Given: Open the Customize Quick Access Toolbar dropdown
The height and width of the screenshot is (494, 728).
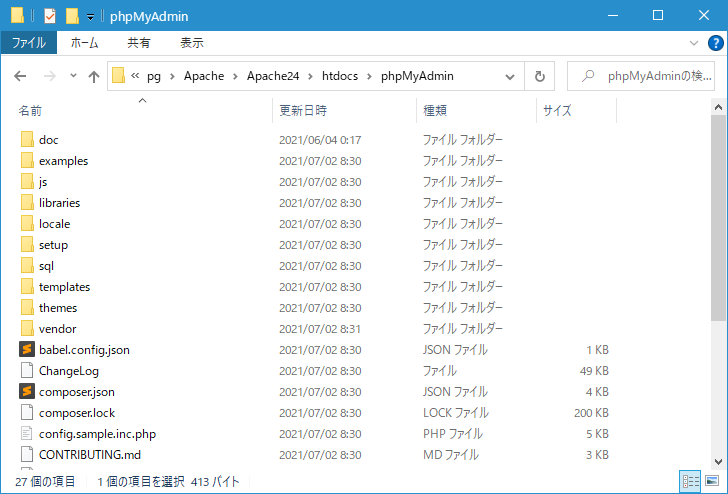Looking at the screenshot, I should click(x=91, y=17).
